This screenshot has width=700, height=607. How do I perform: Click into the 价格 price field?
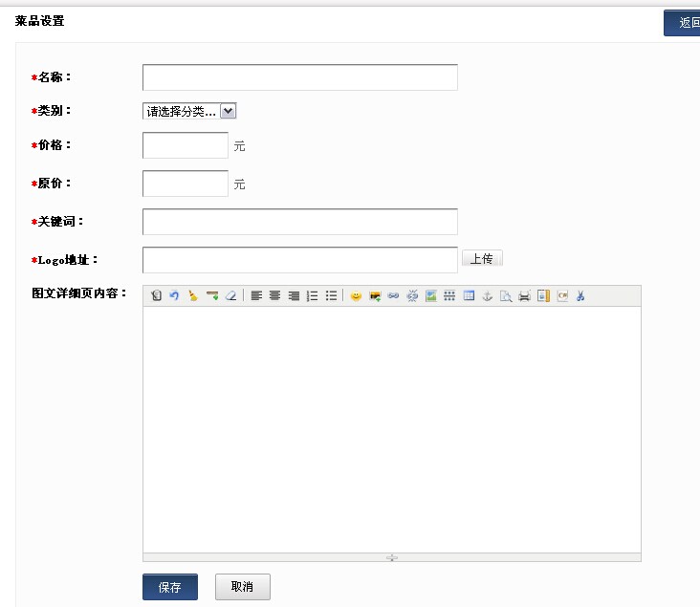click(x=185, y=145)
